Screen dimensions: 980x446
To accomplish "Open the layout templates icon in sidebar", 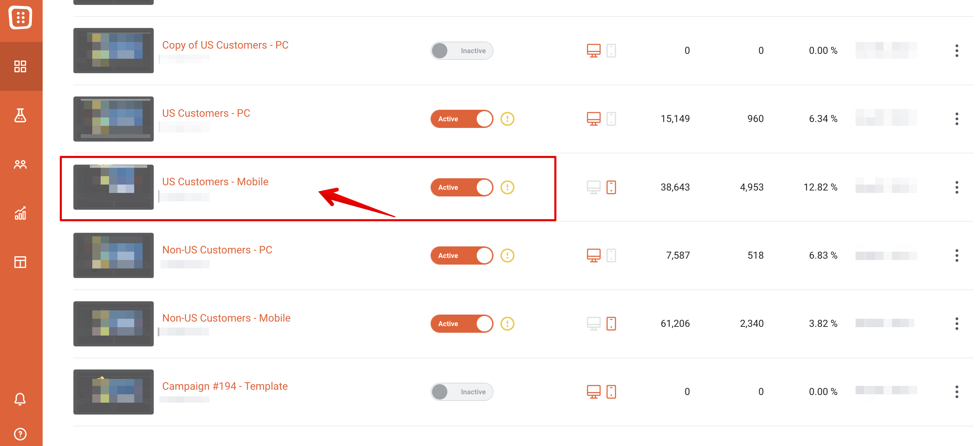I will click(x=20, y=262).
